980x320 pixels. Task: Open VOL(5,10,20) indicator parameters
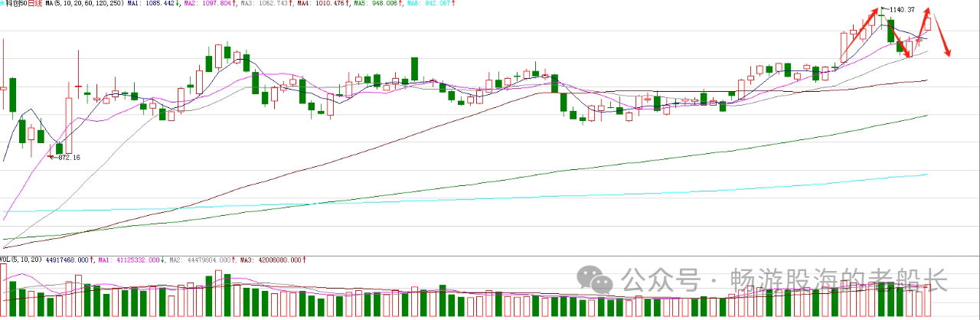(x=21, y=260)
